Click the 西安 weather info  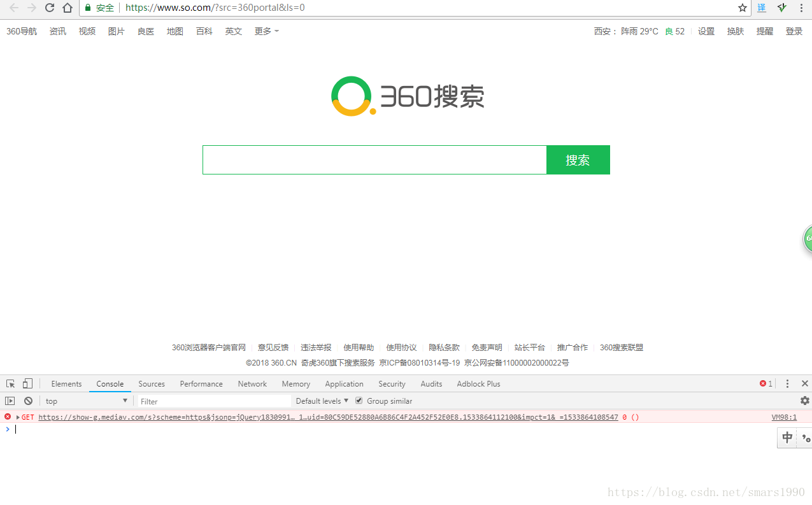click(x=639, y=31)
